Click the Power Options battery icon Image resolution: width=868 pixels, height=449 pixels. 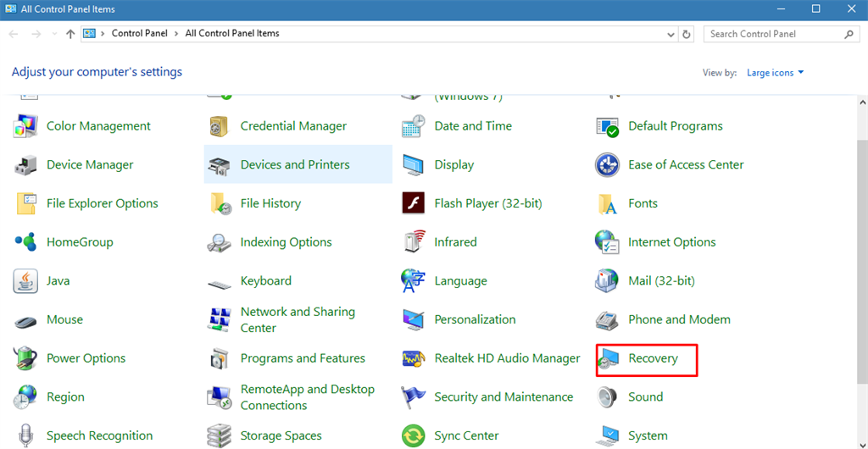[x=25, y=359]
